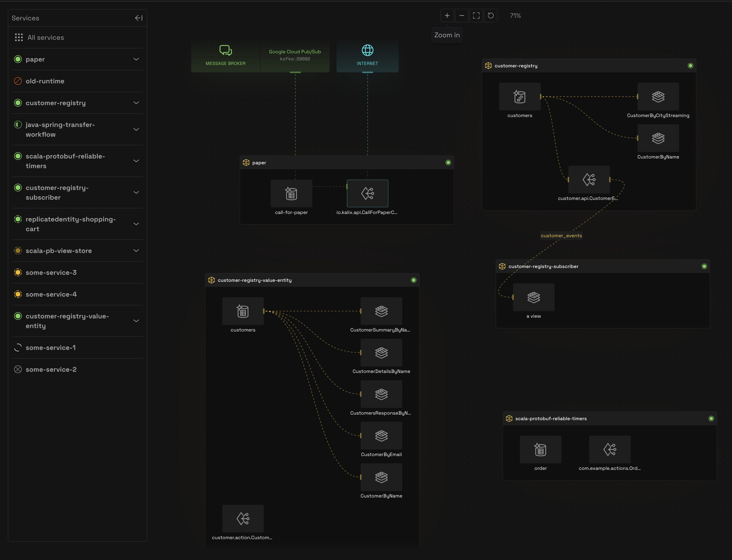The height and width of the screenshot is (560, 732).
Task: Click the fit-to-screen icon
Action: (476, 16)
